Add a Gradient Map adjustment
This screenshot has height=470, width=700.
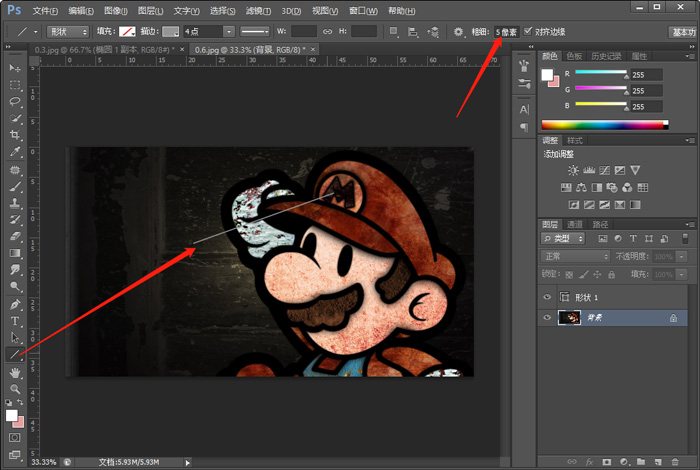coord(635,205)
